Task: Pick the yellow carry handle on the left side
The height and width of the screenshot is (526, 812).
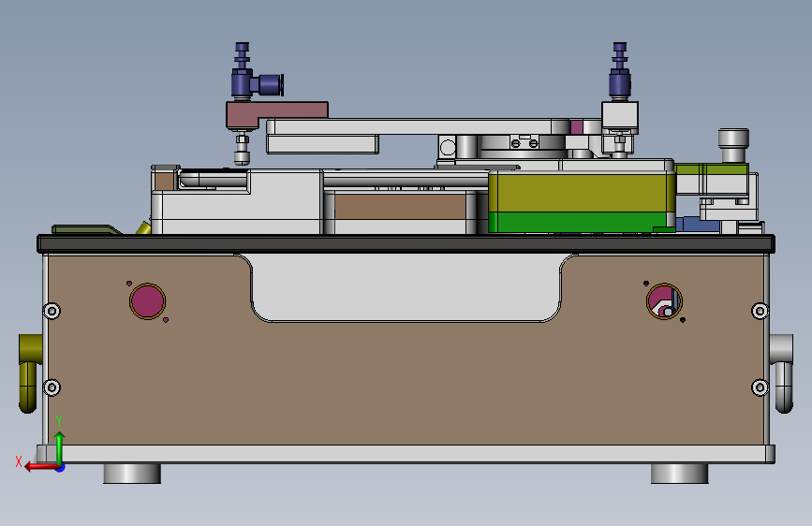Action: (x=30, y=373)
